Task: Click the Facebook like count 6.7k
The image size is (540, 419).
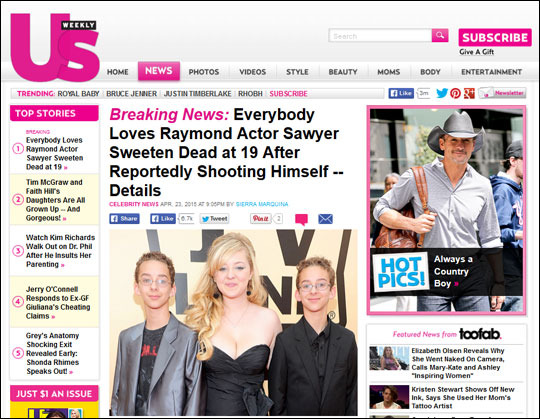Action: tap(186, 219)
